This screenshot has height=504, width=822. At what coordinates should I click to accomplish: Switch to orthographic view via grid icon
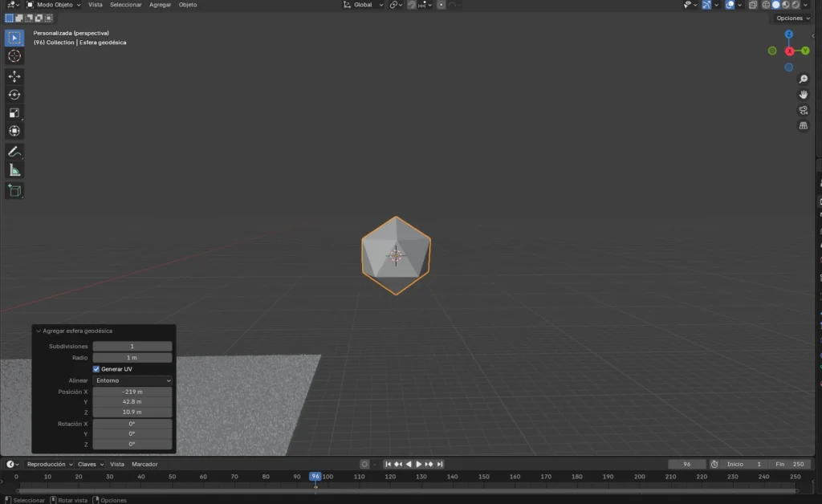tap(803, 126)
